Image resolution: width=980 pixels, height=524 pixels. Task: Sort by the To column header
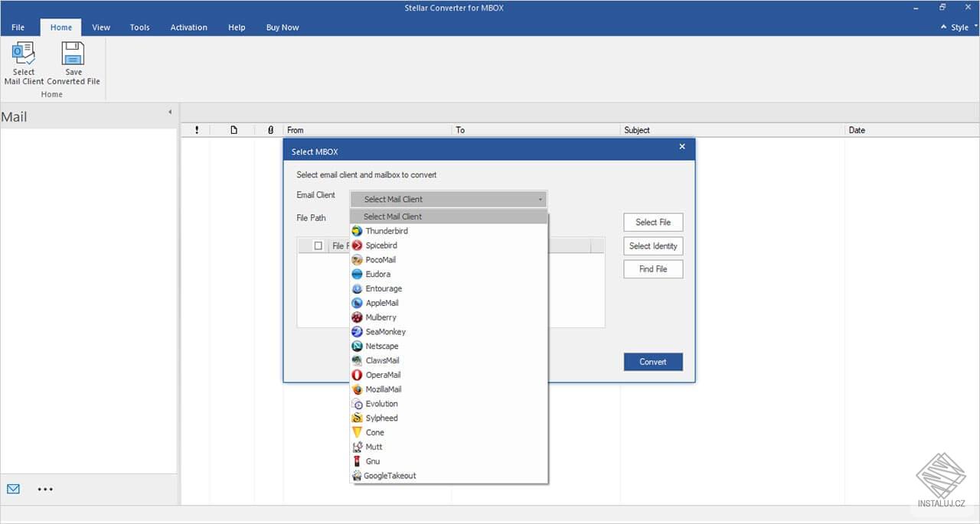[x=536, y=130]
